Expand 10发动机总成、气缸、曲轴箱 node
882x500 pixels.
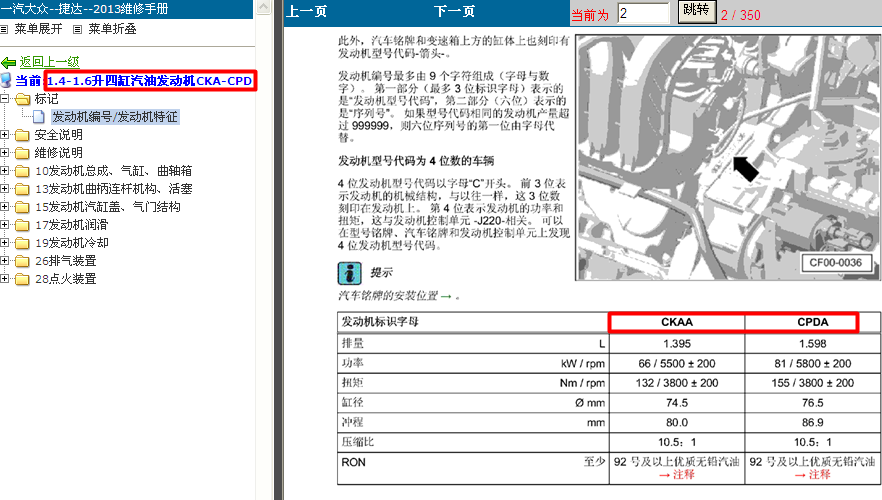click(x=4, y=170)
